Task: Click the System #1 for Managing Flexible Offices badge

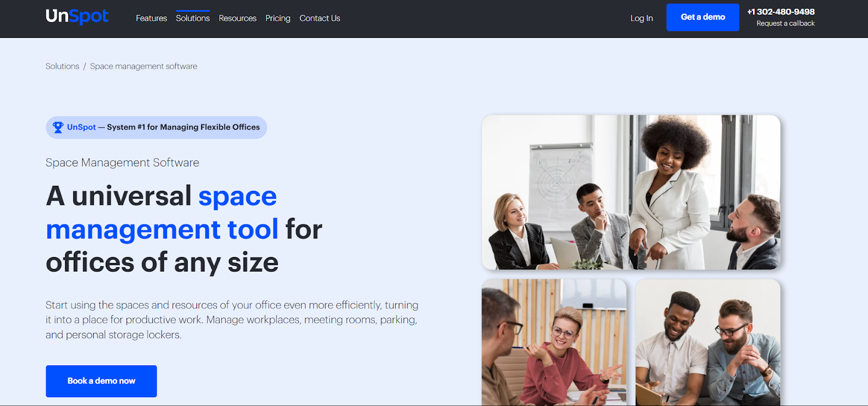Action: point(156,127)
